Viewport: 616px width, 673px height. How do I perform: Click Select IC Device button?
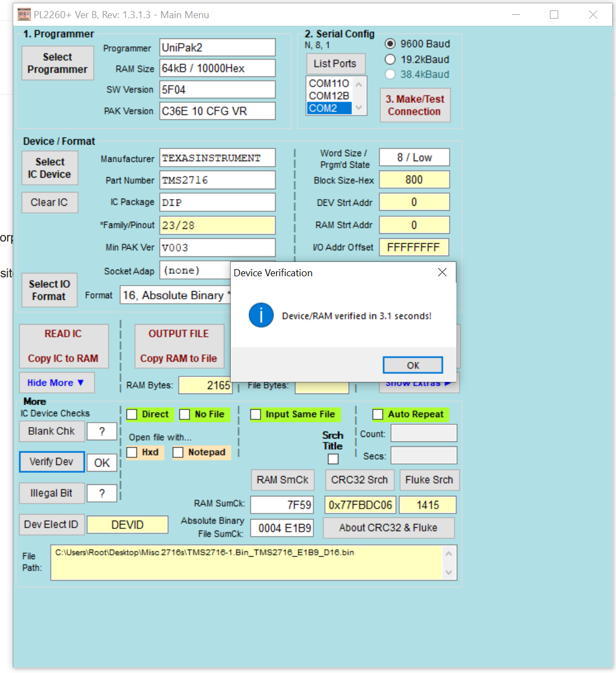click(x=50, y=168)
